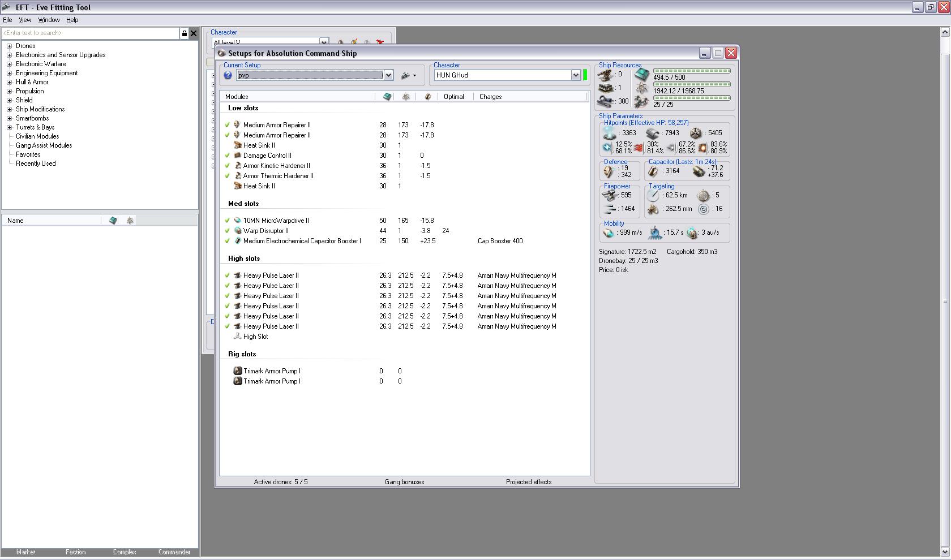Screen dimensions: 951x560
Task: Open the Gang bonuses panel
Action: click(x=404, y=482)
